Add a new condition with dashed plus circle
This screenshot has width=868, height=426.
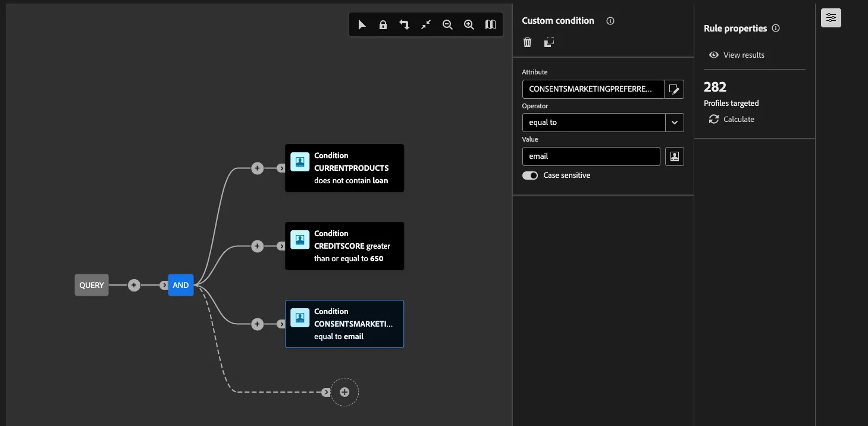[344, 392]
